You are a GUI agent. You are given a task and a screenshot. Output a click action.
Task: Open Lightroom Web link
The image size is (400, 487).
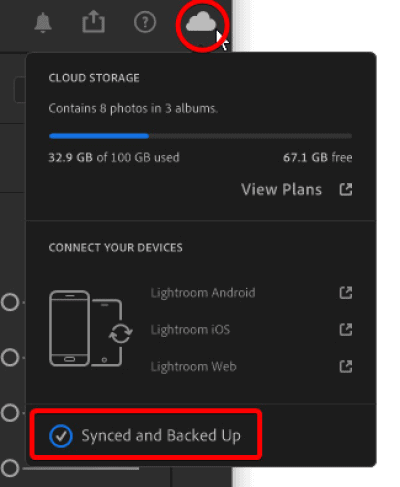(x=193, y=366)
